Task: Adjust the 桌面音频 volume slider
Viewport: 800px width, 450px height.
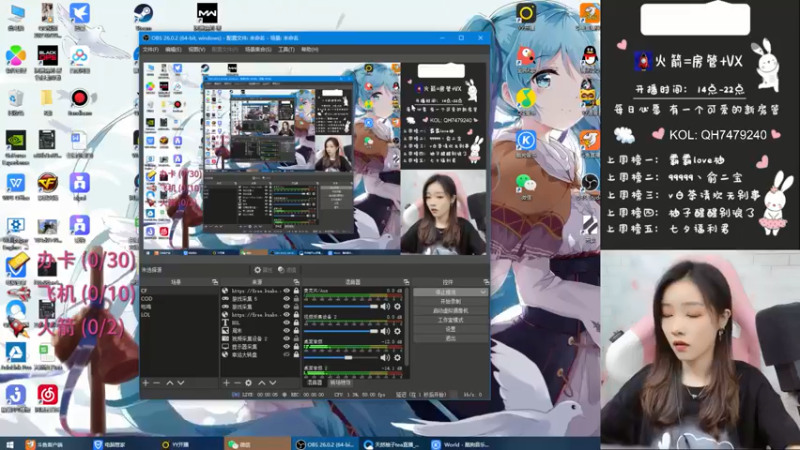Action: pos(341,358)
